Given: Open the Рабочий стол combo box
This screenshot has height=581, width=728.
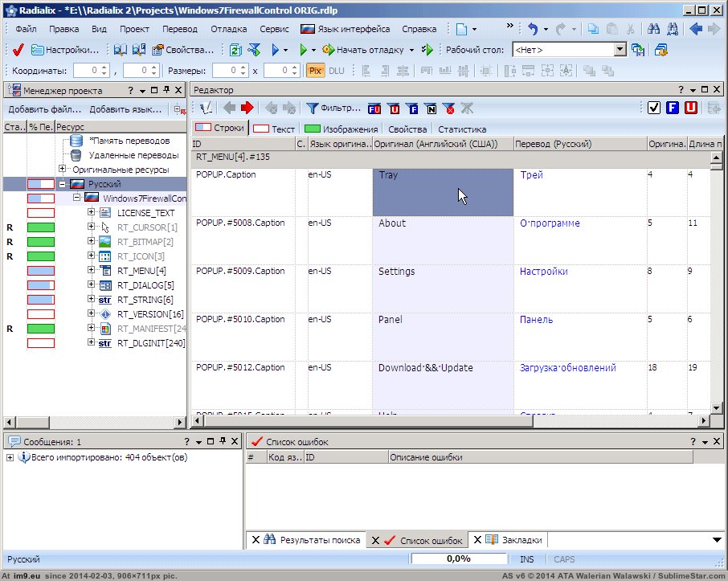Looking at the screenshot, I should [569, 50].
